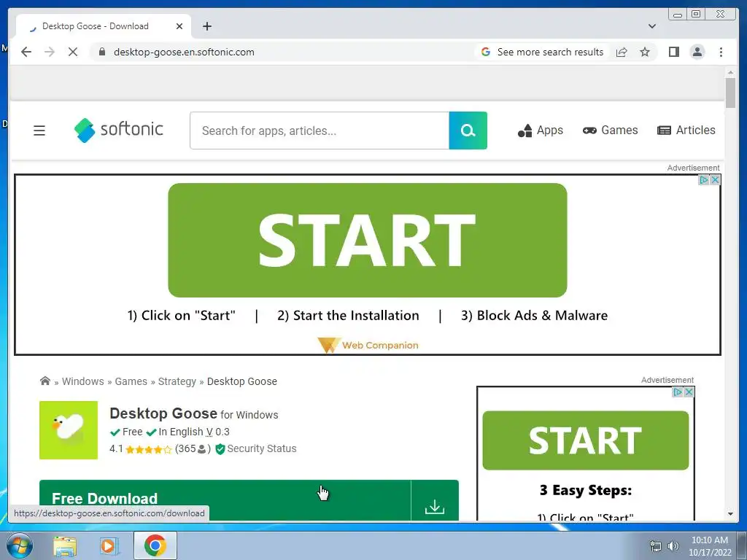Close the sidebar advertisement

(689, 392)
